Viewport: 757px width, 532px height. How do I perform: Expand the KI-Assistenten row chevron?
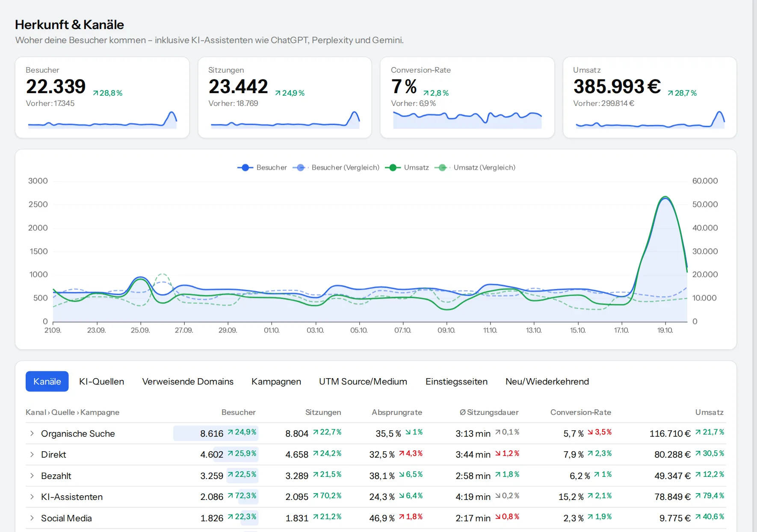[x=32, y=497]
